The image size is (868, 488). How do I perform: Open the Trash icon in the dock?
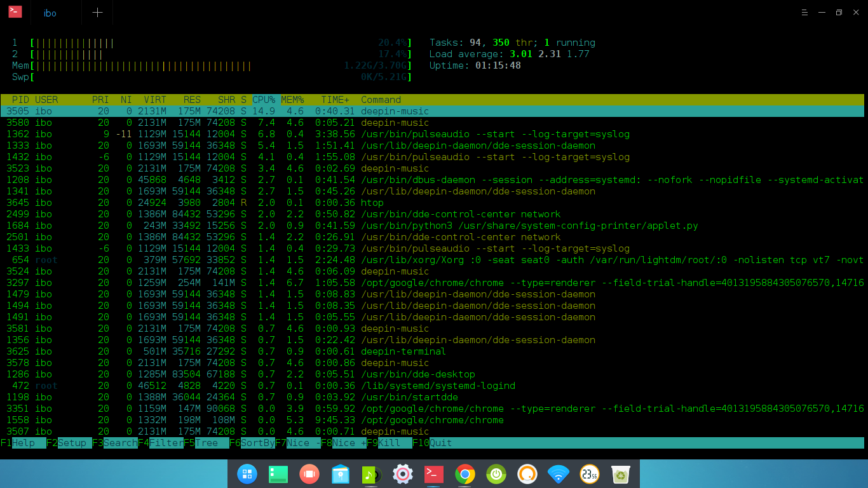(x=621, y=474)
